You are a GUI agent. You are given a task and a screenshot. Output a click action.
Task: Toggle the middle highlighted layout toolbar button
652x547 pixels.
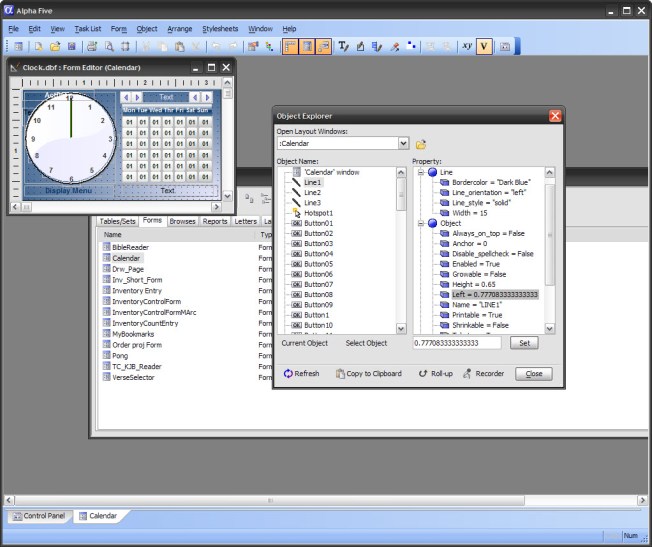307,46
